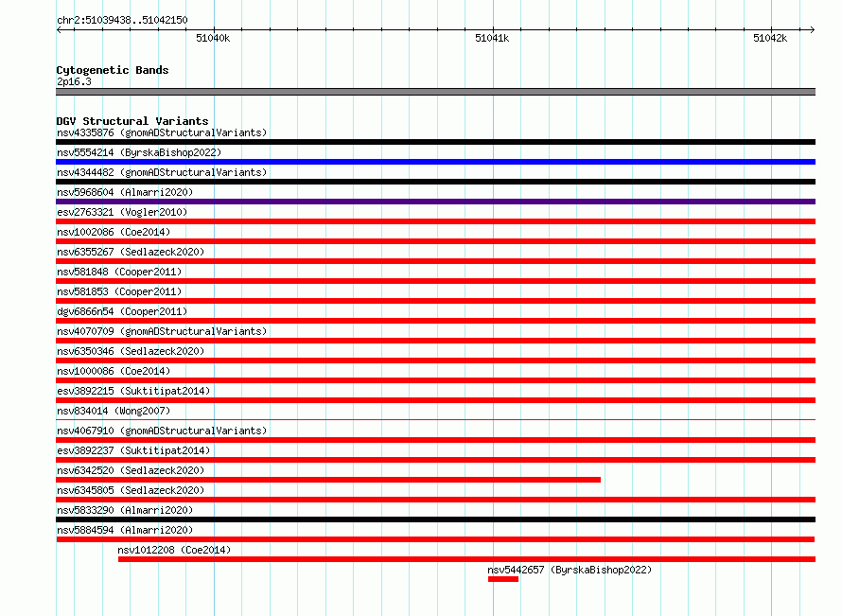This screenshot has width=842, height=616.
Task: Click the right arrow of the ruler
Action: click(812, 29)
